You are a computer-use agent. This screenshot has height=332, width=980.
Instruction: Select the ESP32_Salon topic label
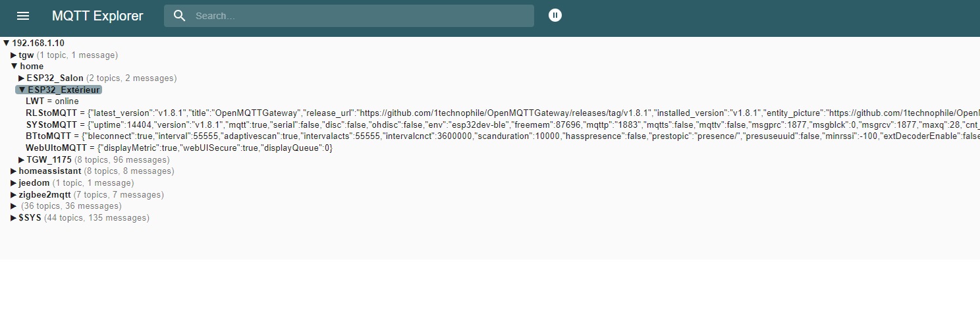[x=55, y=78]
